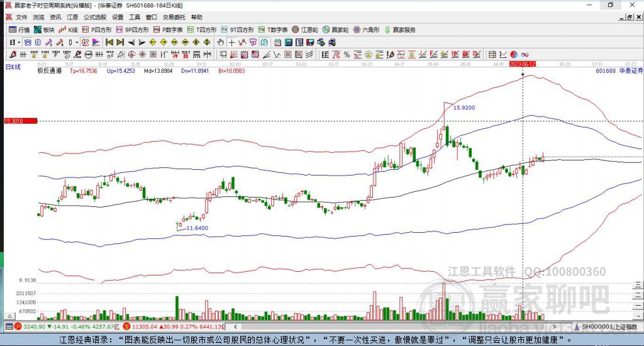The width and height of the screenshot is (644, 346).
Task: Click the 11.6400 low price annotation
Action: tap(197, 228)
